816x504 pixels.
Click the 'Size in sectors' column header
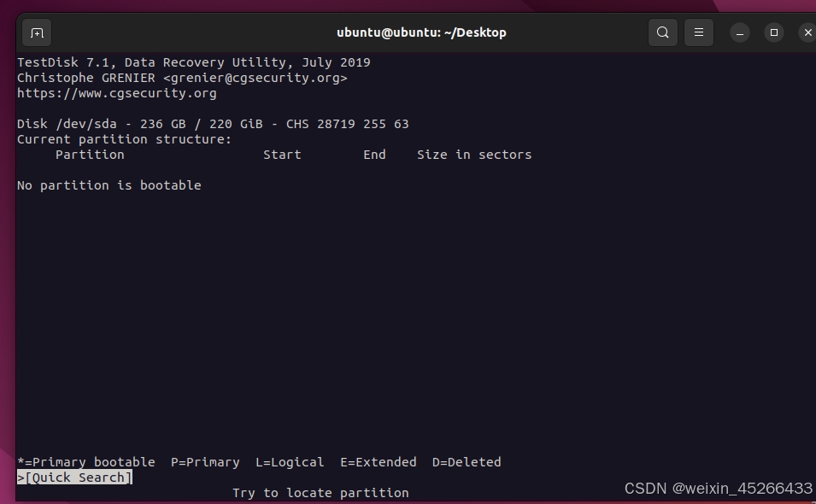coord(474,155)
